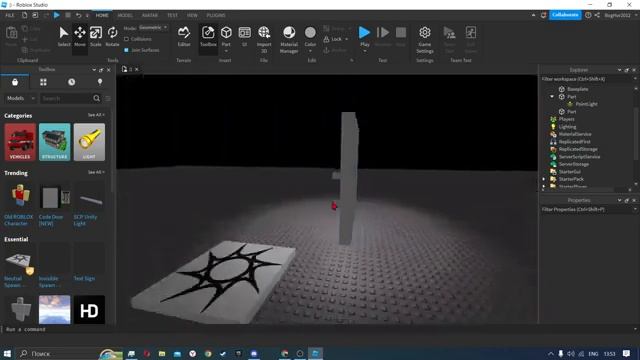Open the Toolbox Recent tab (clock icon)
The image size is (640, 360).
[71, 82]
